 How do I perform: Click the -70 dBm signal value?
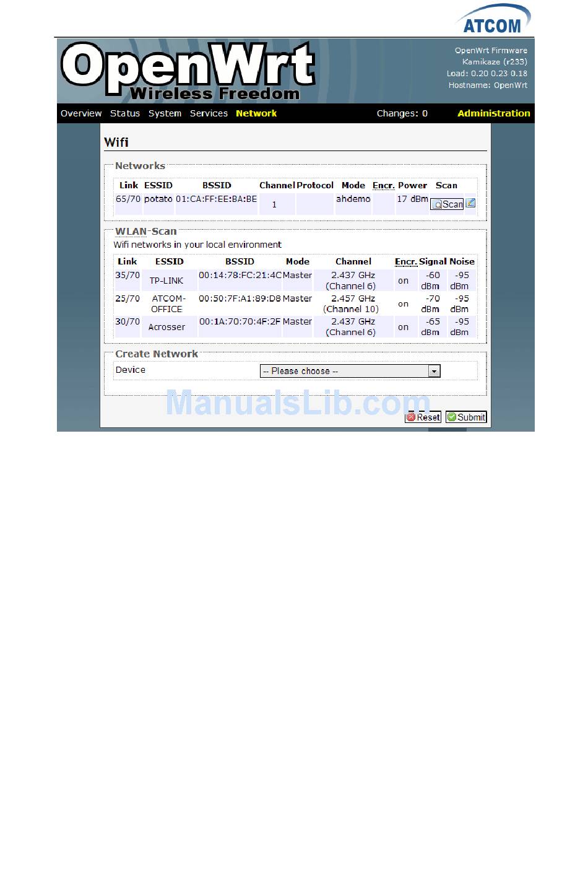point(431,303)
